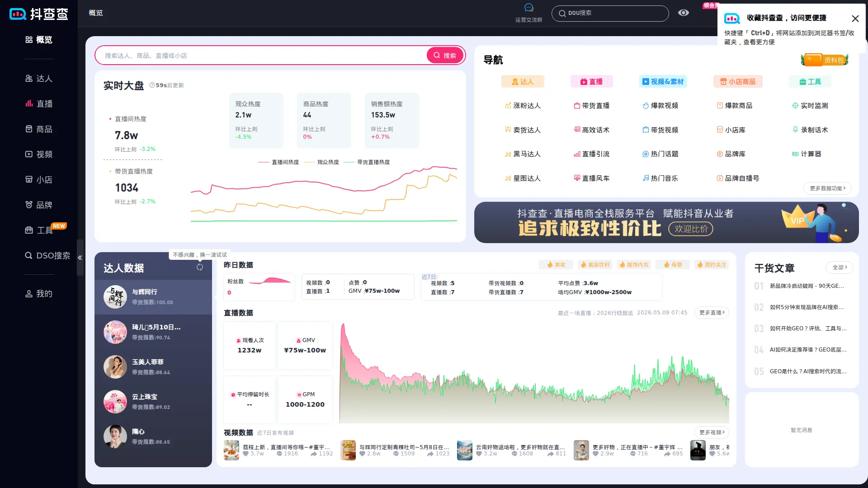Click the 我的 profile icon
Image resolution: width=868 pixels, height=488 pixels.
(29, 294)
